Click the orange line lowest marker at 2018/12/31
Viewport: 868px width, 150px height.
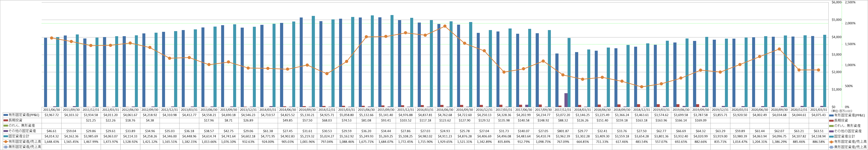pyautogui.click(x=641, y=87)
